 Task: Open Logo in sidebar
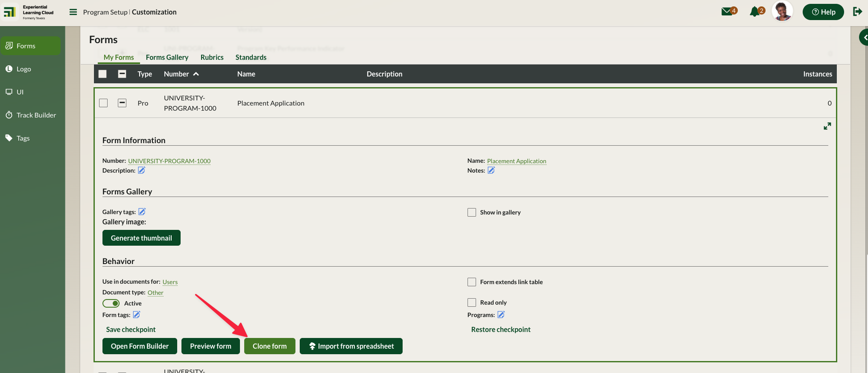(30, 69)
